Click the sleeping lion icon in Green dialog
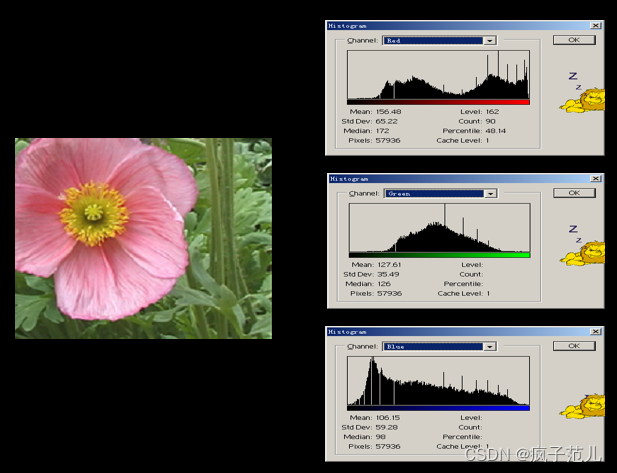Screen dimensions: 617x473 (582, 253)
